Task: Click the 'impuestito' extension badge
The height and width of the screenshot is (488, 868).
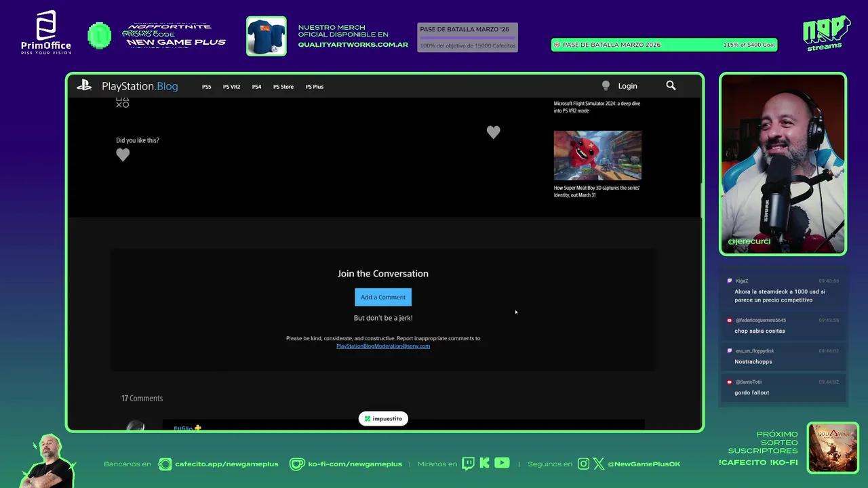Action: (x=383, y=419)
